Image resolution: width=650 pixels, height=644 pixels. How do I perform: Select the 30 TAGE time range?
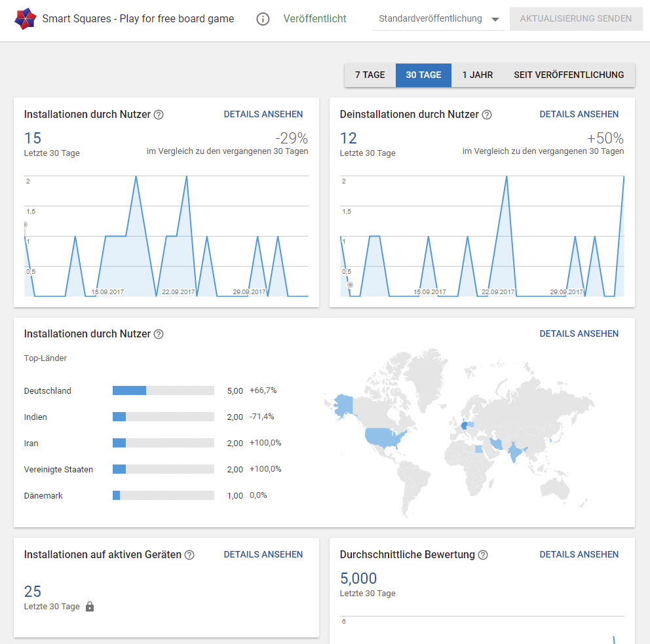tap(423, 75)
